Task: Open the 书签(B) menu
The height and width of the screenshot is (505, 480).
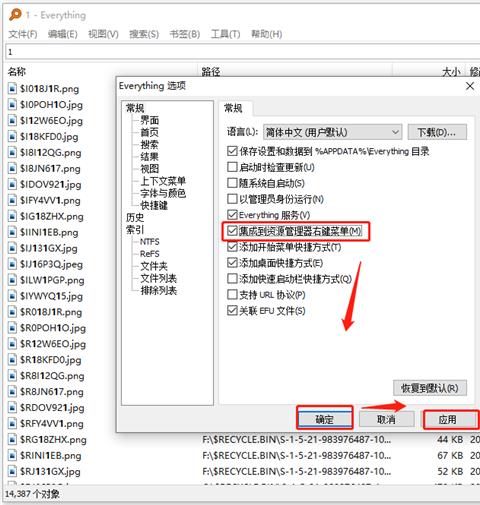Action: click(x=185, y=34)
